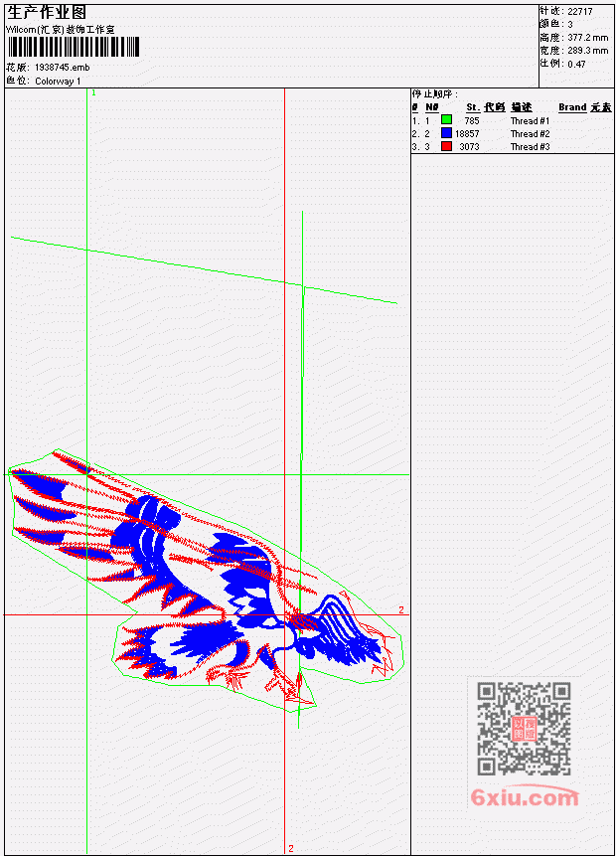Click the height value 377.2 mm
Viewport: 616px width, 856px height.
[587, 37]
